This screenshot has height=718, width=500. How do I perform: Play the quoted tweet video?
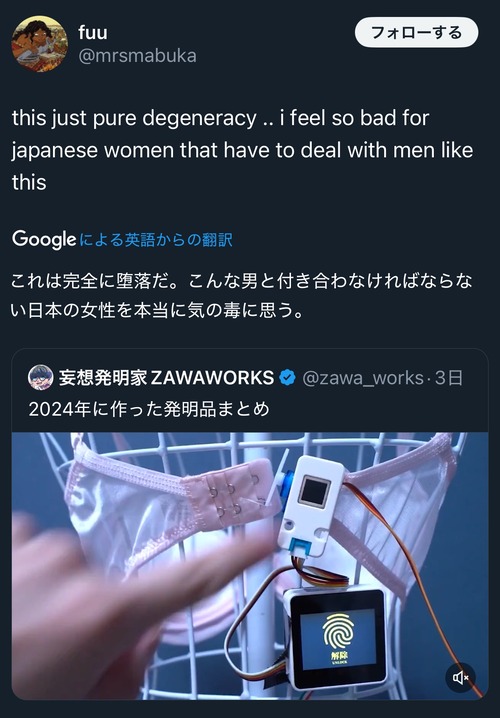250,566
